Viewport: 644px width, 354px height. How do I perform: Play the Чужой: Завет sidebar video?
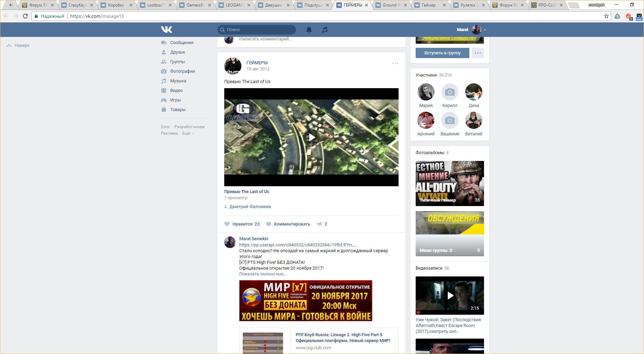point(450,296)
